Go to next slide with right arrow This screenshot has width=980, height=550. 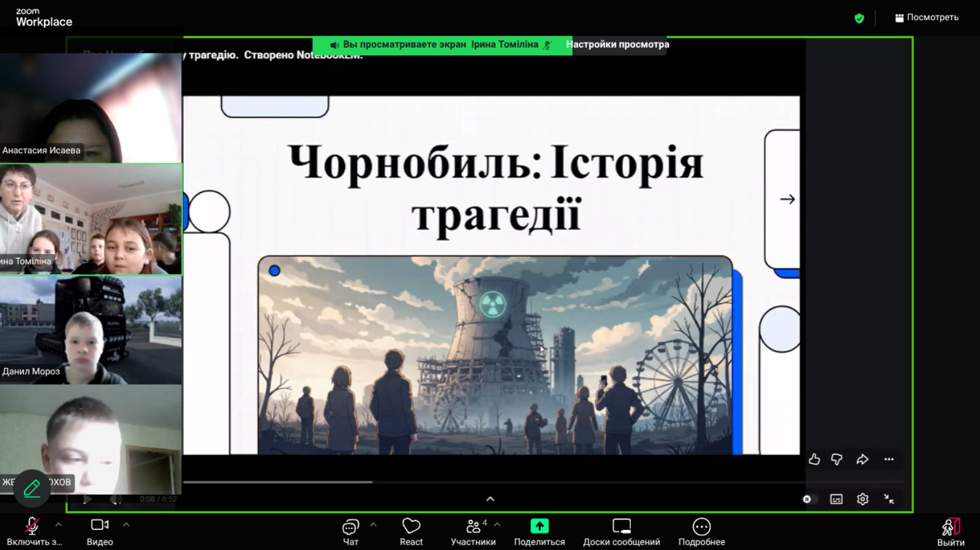coord(787,199)
